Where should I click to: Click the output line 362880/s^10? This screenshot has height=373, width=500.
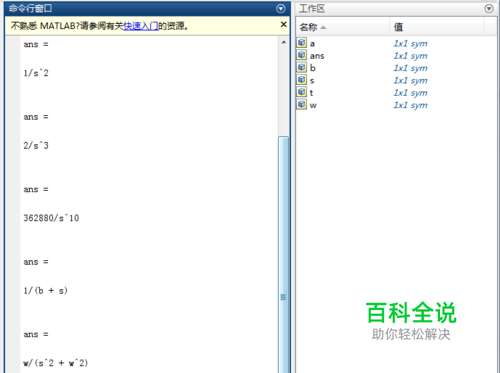[x=51, y=218]
